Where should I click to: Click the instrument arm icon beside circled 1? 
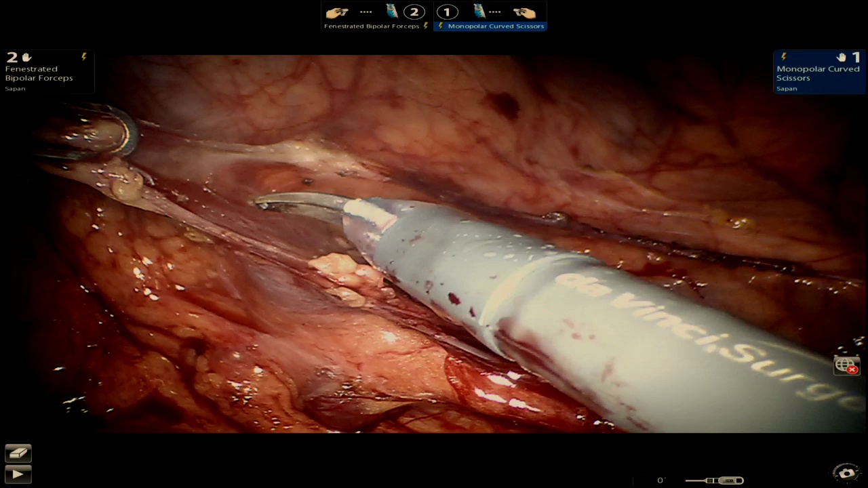tap(479, 12)
